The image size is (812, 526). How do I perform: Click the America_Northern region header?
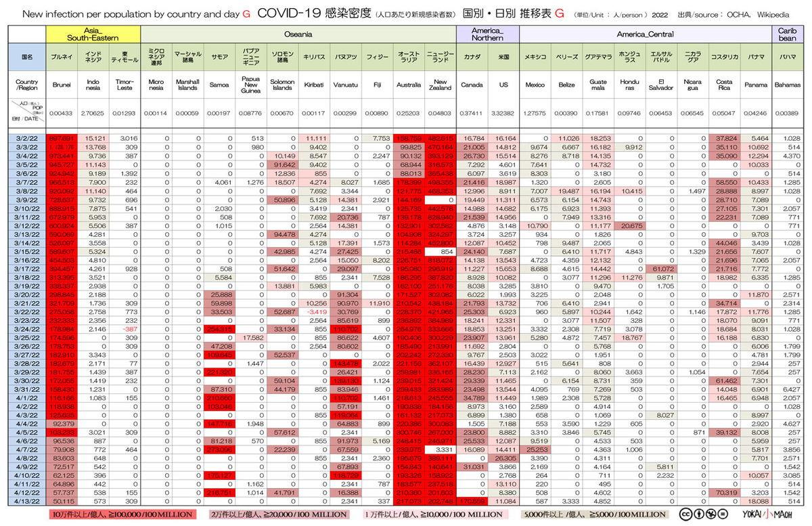[x=487, y=34]
